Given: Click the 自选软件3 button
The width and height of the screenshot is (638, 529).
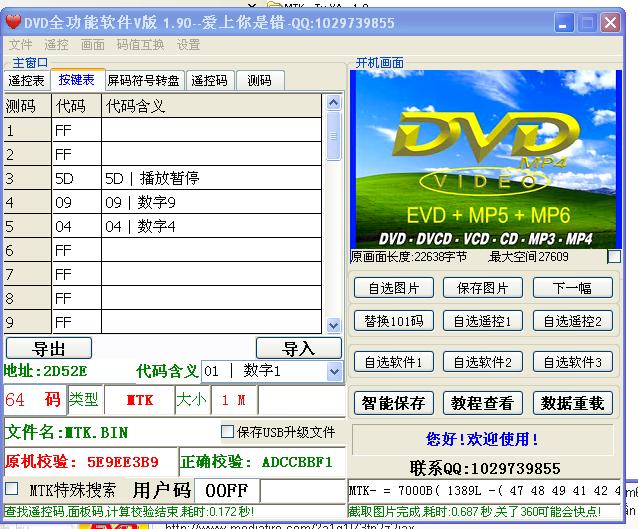Looking at the screenshot, I should [572, 362].
